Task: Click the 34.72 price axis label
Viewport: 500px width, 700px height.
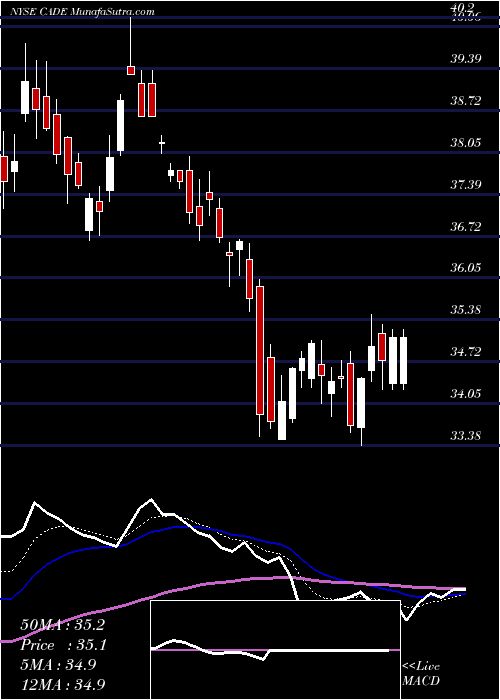Action: pyautogui.click(x=466, y=352)
